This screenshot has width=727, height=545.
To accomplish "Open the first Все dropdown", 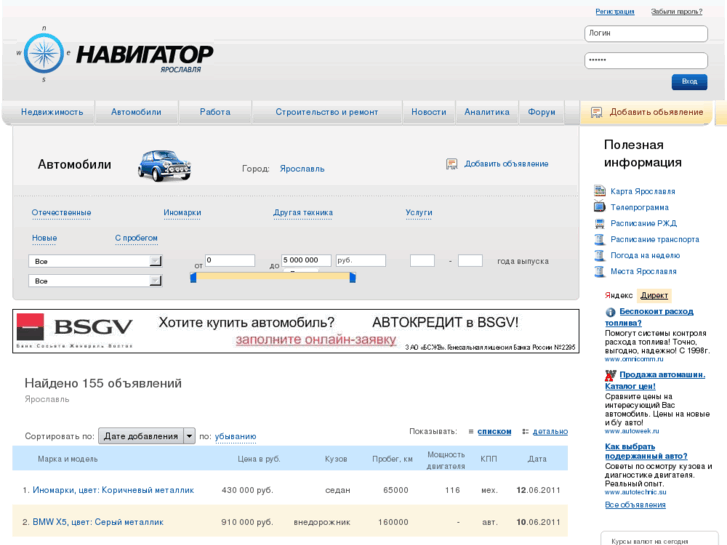I will click(95, 261).
